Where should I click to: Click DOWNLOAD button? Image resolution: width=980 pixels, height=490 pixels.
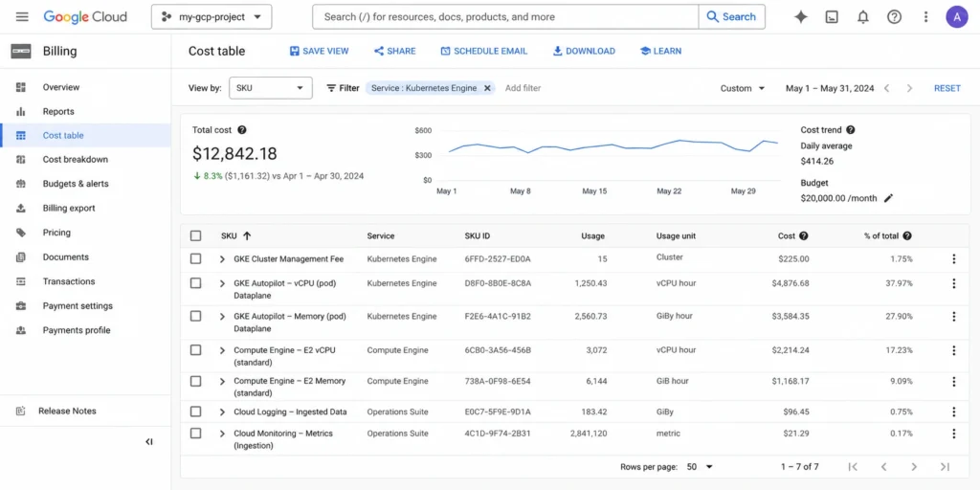point(584,52)
